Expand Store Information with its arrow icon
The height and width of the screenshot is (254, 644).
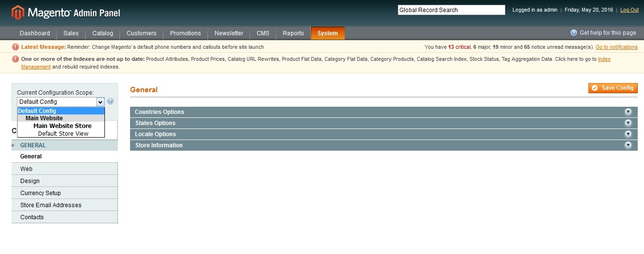(628, 145)
